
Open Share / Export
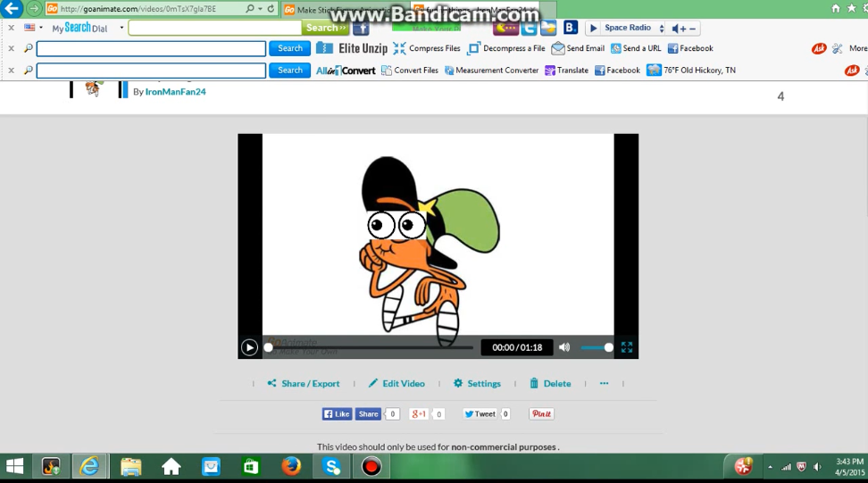pos(304,383)
